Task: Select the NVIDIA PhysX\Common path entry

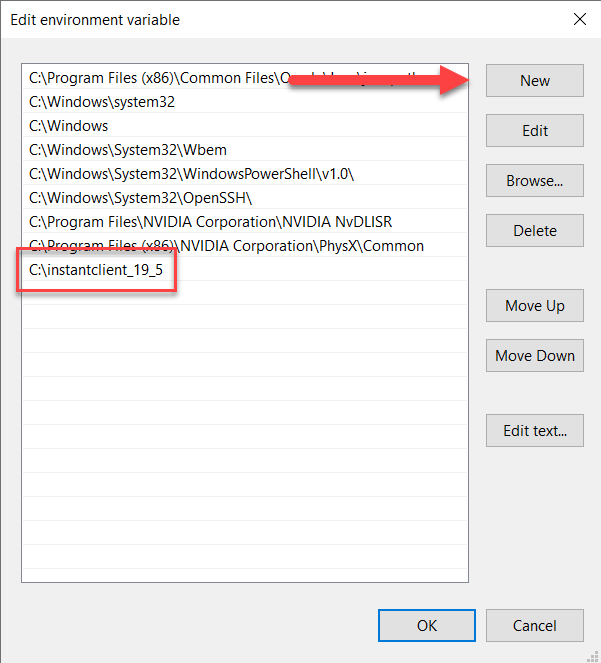Action: tap(226, 246)
